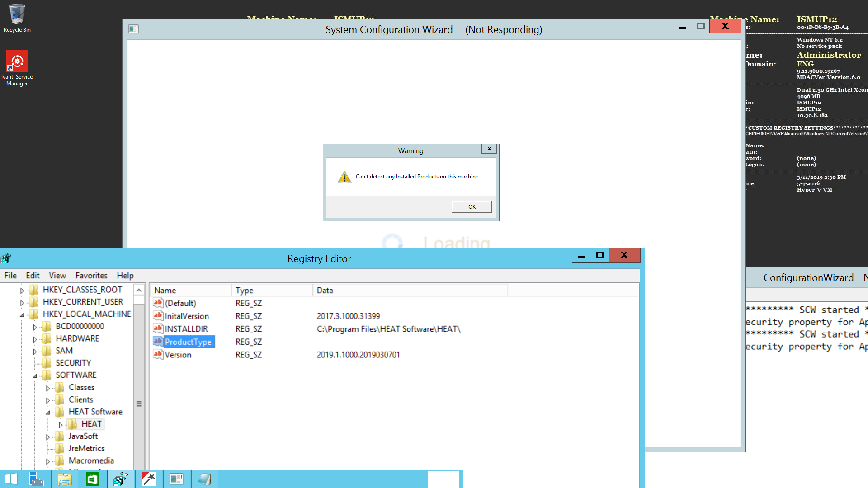Open the Favorites menu in Registry Editor
Viewport: 868px width, 488px height.
pyautogui.click(x=91, y=276)
